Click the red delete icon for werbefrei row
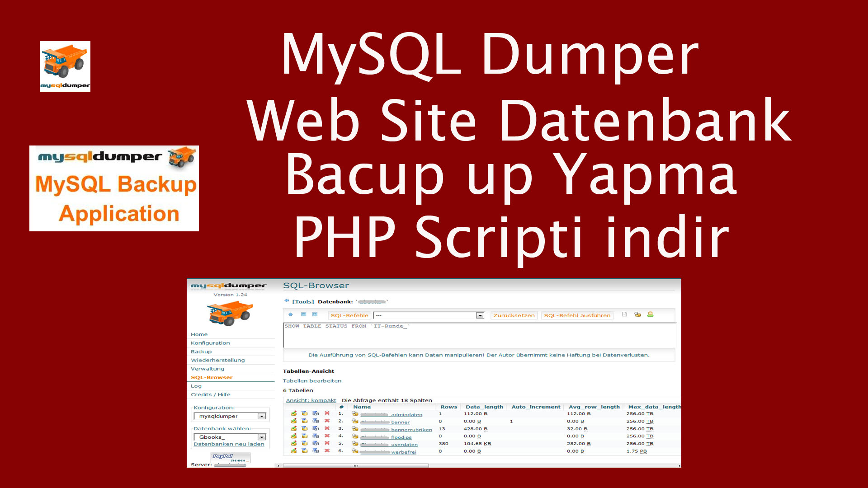The height and width of the screenshot is (488, 868). (x=327, y=451)
